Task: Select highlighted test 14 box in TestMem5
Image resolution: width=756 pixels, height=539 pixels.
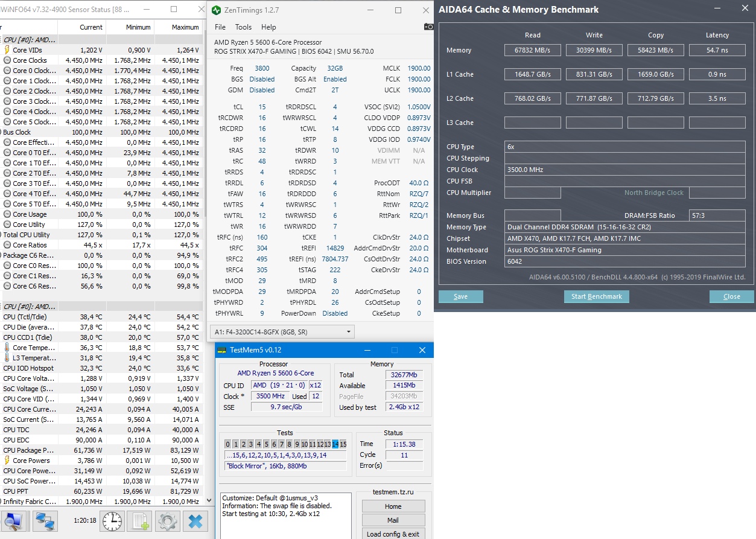Action: pyautogui.click(x=335, y=444)
